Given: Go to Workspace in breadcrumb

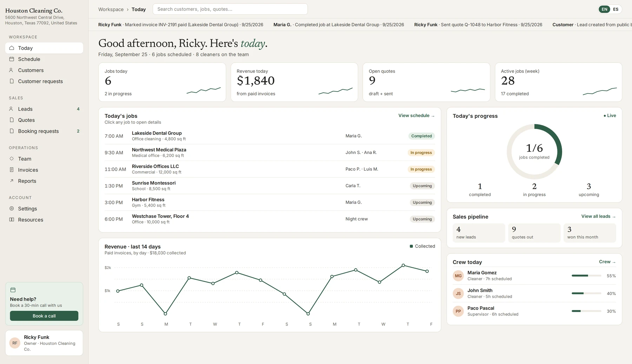Looking at the screenshot, I should pyautogui.click(x=111, y=9).
